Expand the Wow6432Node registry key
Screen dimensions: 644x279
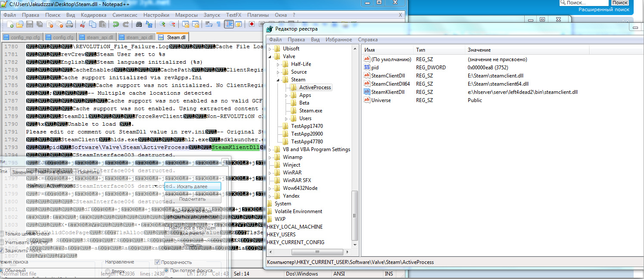(x=270, y=188)
